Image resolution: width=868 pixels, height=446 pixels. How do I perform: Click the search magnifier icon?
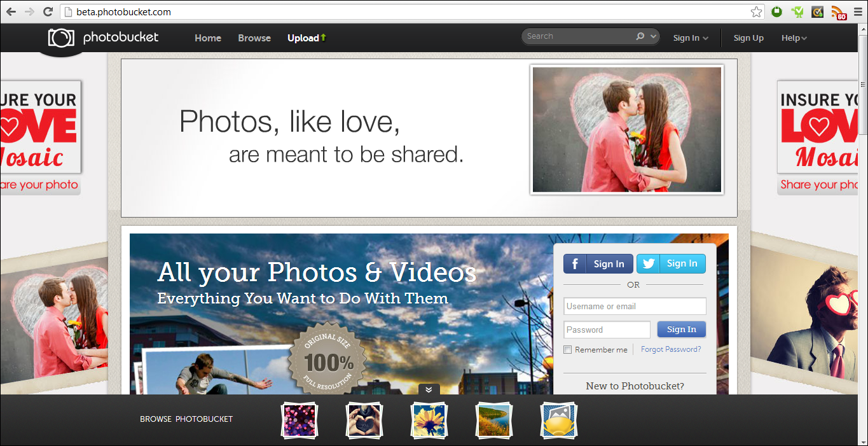[640, 36]
